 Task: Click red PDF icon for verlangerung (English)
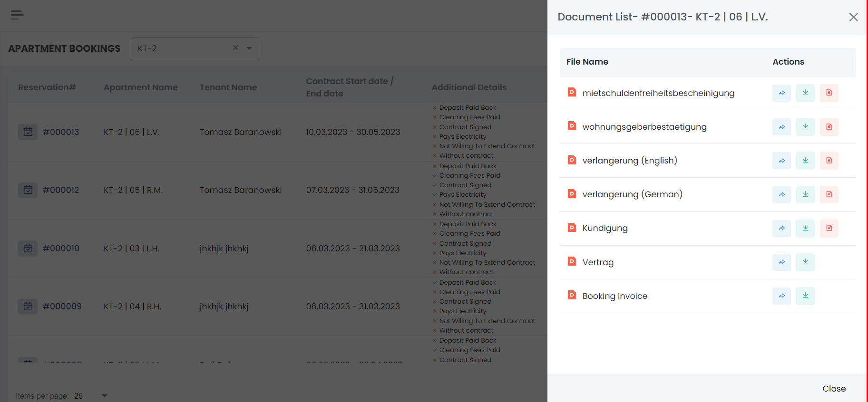(829, 161)
